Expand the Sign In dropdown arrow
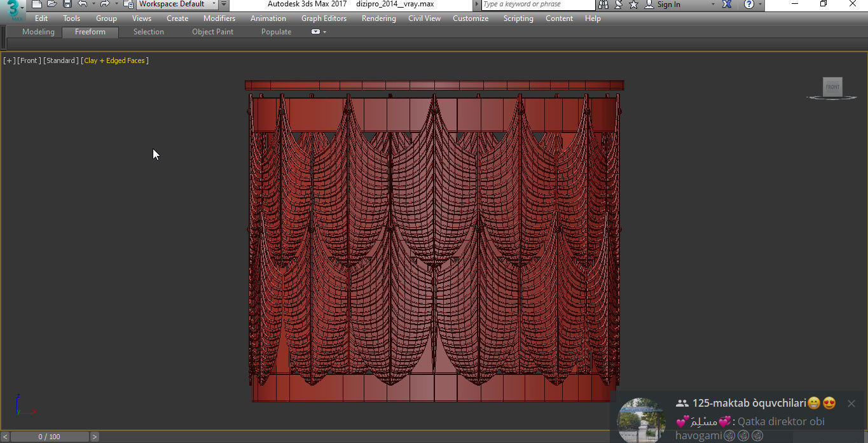Screen dimensions: 868x443 [x=712, y=4]
